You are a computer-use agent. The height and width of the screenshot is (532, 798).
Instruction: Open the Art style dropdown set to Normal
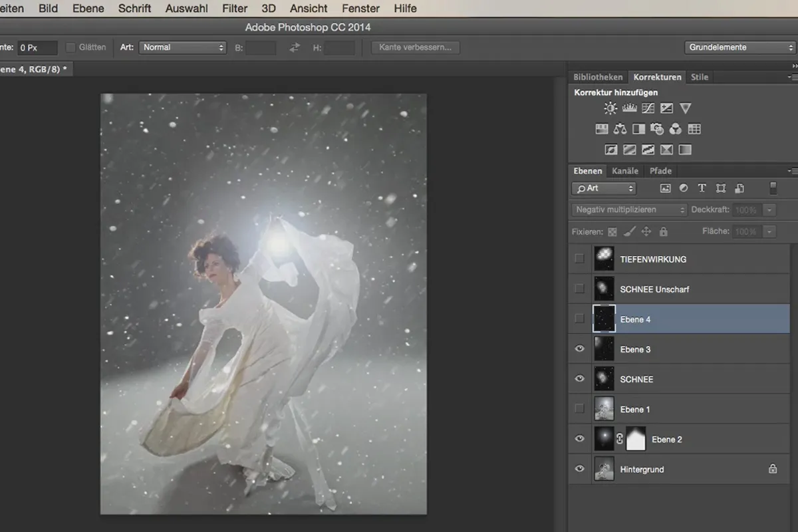point(183,48)
